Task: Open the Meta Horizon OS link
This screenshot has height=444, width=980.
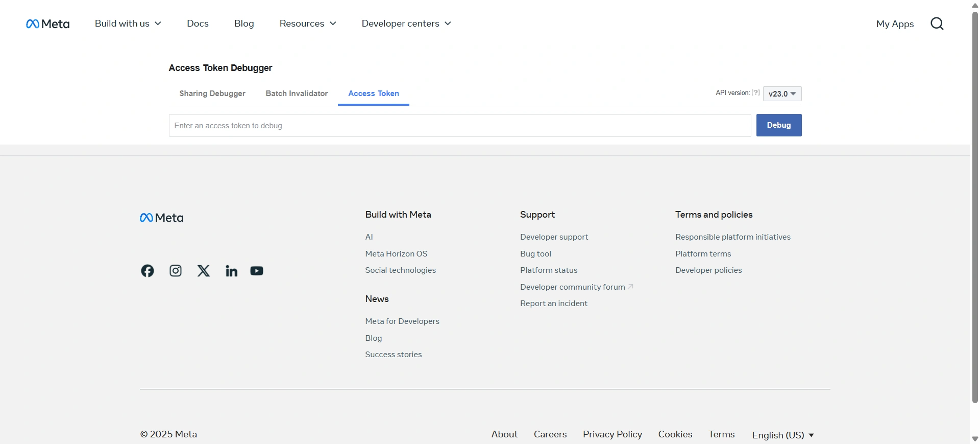Action: coord(396,254)
